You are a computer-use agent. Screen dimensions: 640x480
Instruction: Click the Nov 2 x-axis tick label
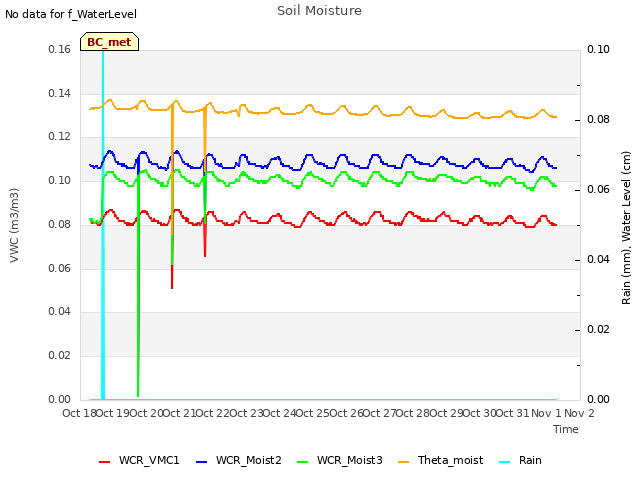coord(579,413)
